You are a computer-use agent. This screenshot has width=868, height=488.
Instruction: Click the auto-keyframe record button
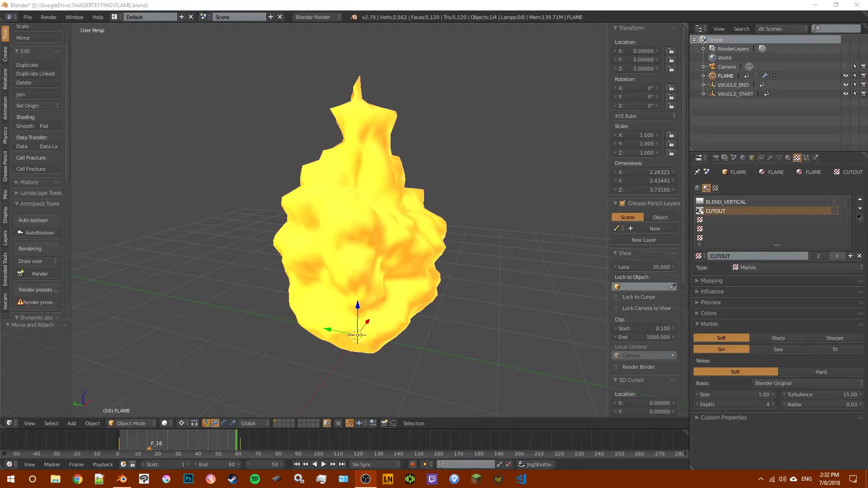[412, 465]
